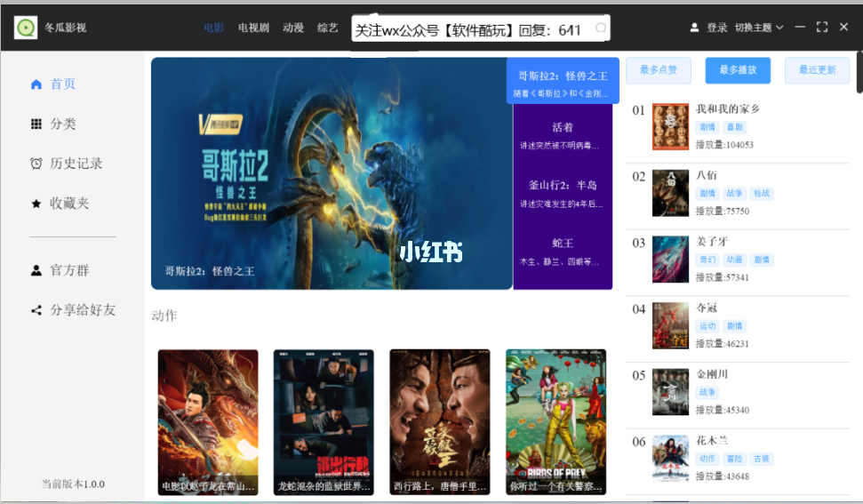Switch to the 综艺 tab
The width and height of the screenshot is (863, 504).
point(328,28)
